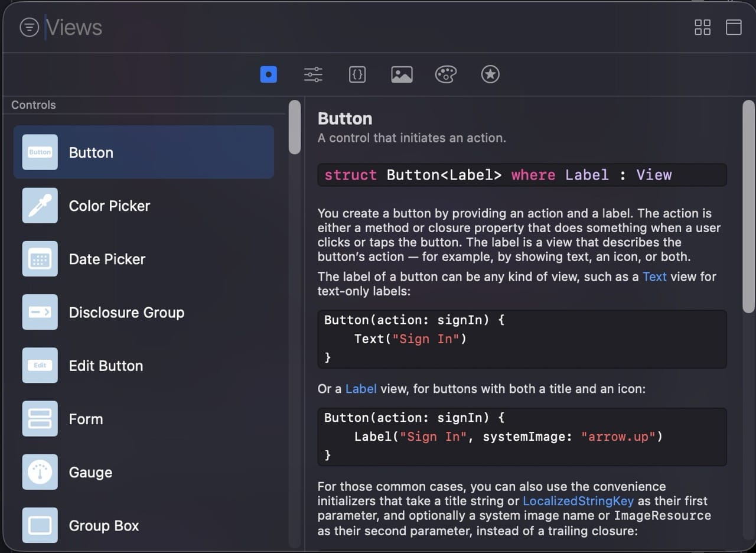Select Disclosure Group in the list
This screenshot has width=756, height=553.
coord(144,312)
